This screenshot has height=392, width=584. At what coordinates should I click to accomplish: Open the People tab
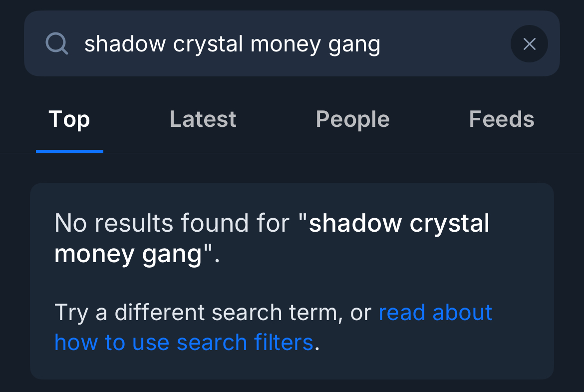[352, 120]
